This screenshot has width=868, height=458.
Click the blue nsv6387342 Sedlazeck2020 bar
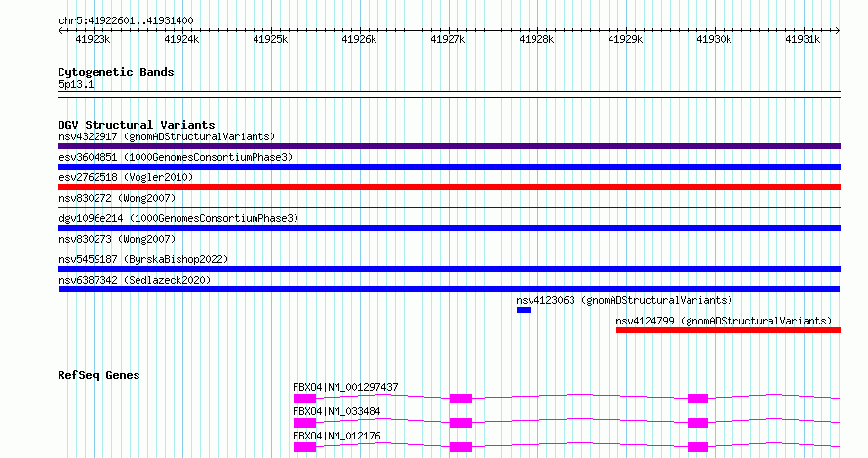point(449,289)
